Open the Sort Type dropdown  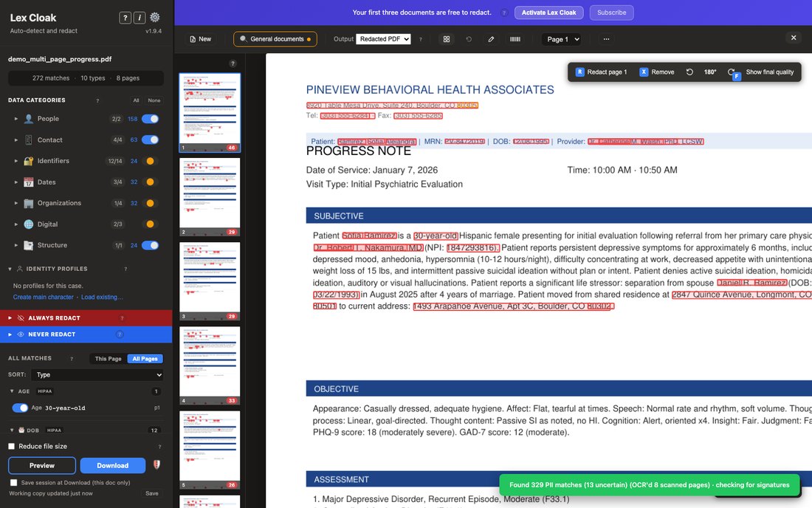click(97, 375)
